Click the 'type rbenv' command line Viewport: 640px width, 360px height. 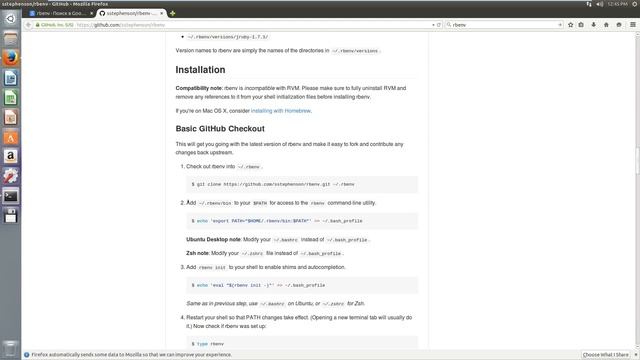click(x=208, y=344)
